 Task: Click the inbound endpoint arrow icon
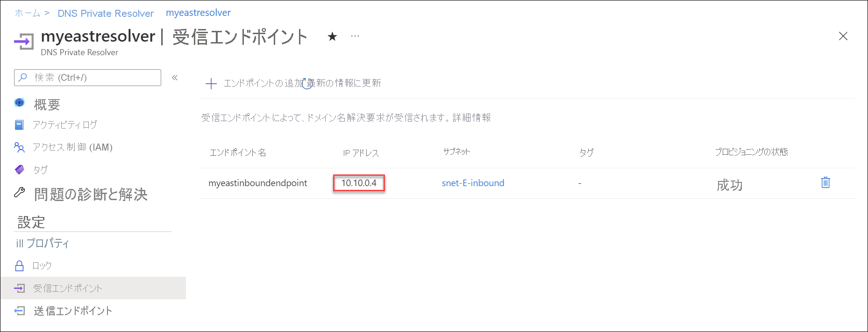coord(19,288)
